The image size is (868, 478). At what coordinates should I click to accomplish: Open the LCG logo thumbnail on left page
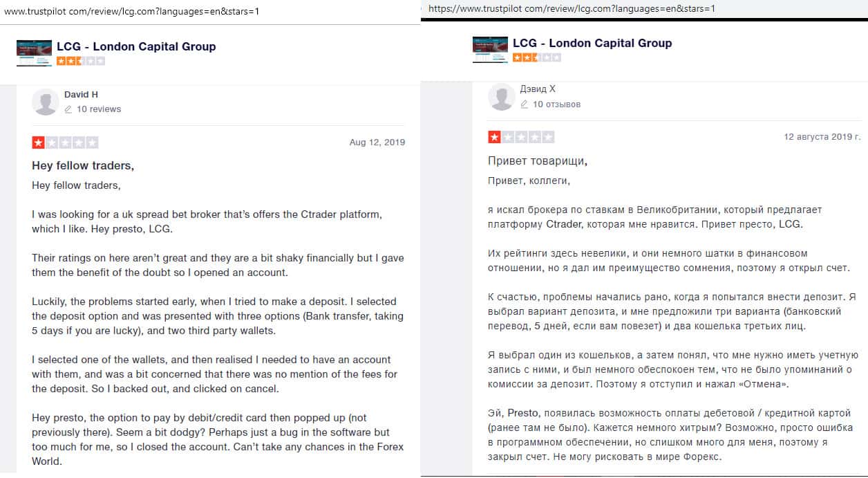point(34,52)
